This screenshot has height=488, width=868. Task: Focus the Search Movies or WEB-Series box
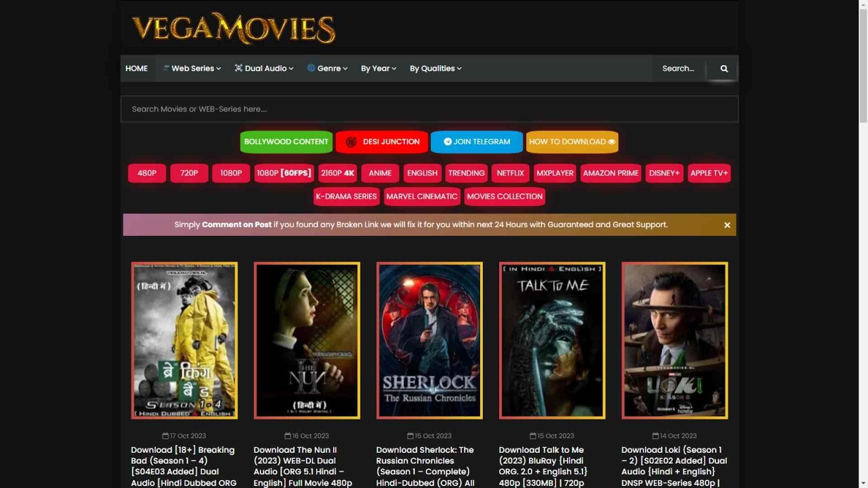429,109
